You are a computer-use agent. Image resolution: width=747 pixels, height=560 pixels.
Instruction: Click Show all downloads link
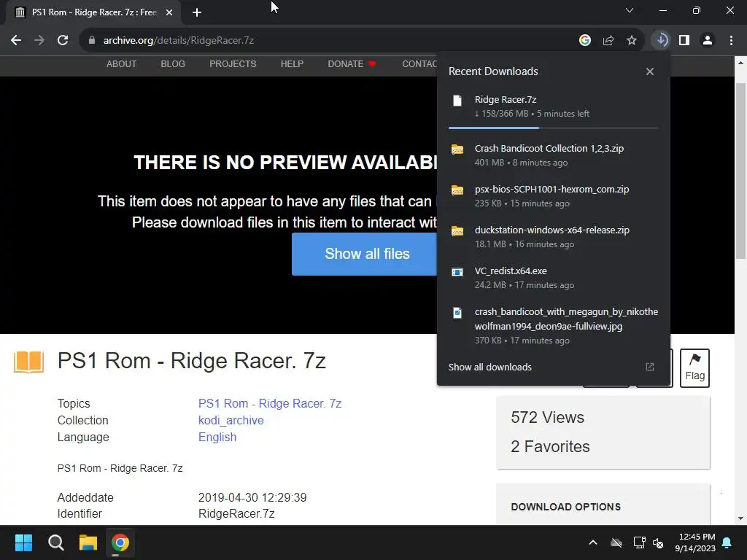click(x=489, y=367)
